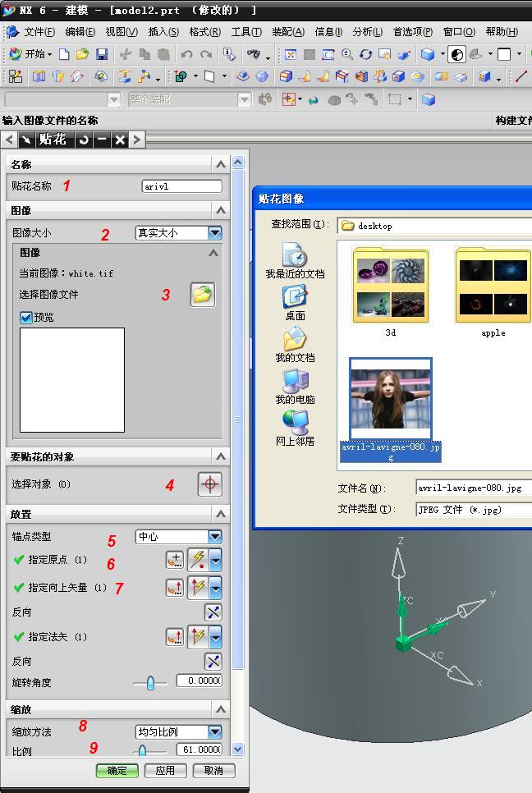Screen dimensions: 532x793
Task: Click the 取消 Cancel button
Action: pyautogui.click(x=214, y=770)
